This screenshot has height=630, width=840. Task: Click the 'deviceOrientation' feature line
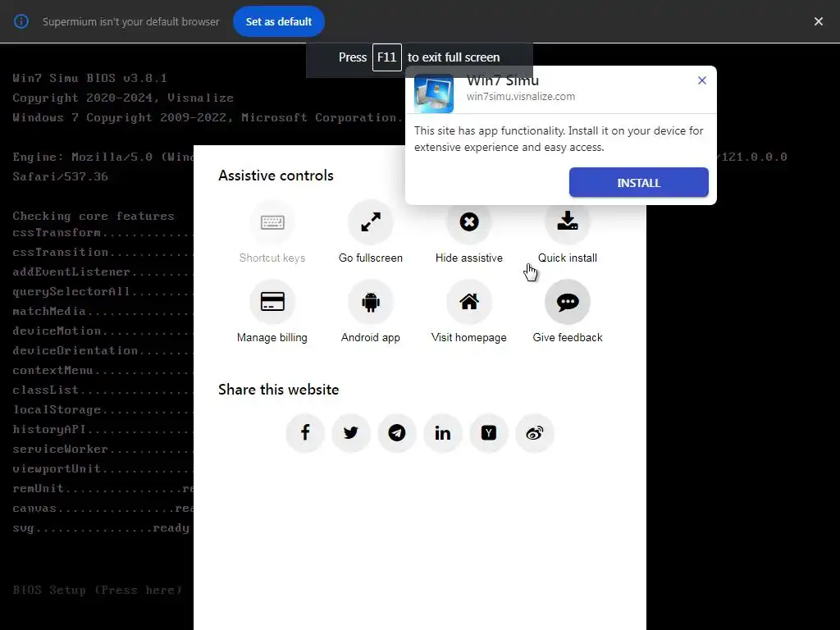click(x=103, y=350)
